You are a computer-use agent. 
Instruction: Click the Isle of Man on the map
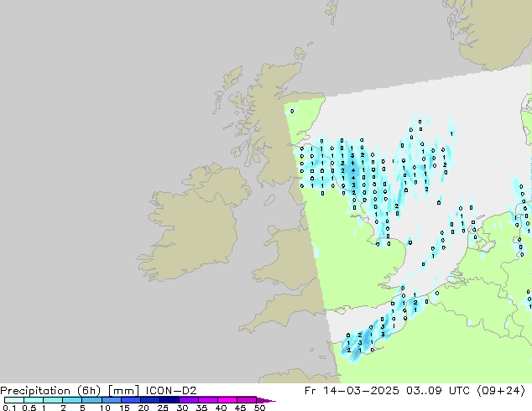[269, 200]
